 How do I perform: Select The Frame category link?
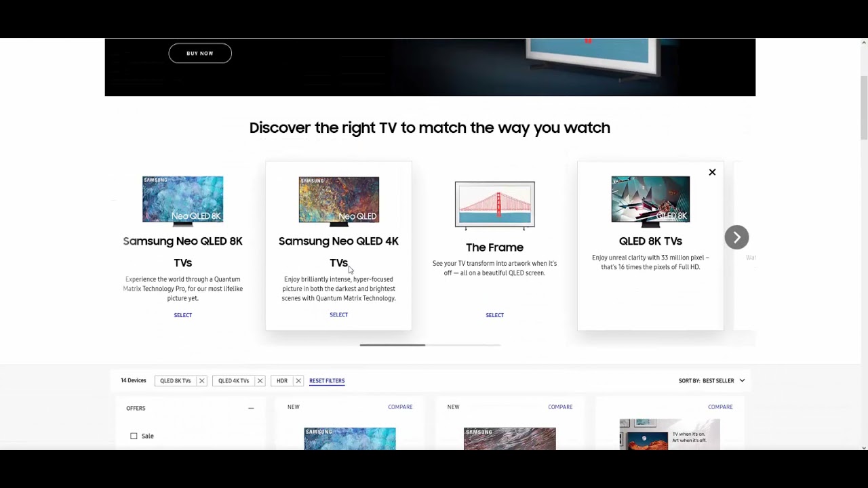[494, 315]
